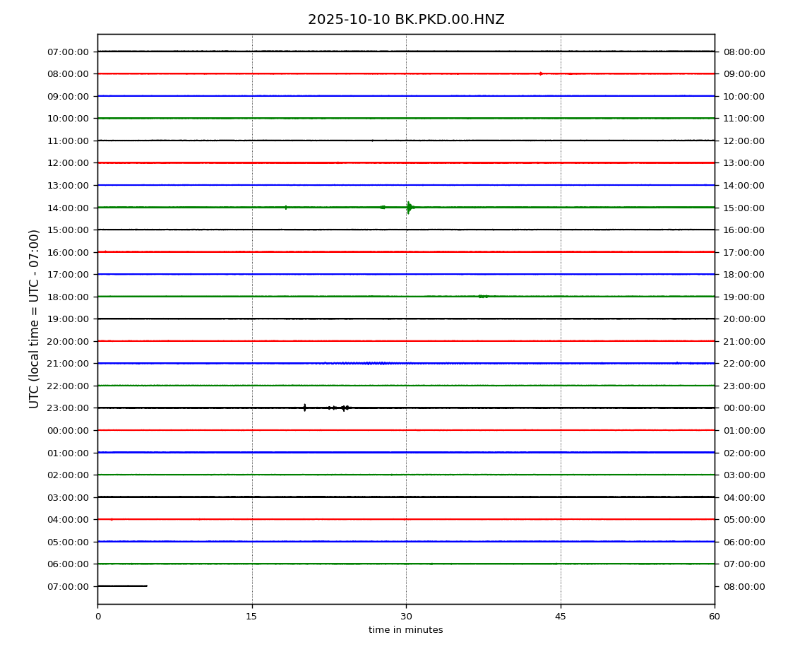Viewport: 812px width, 671px height.
Task: Click the left-axis 14:00:00 hour label
Action: tap(68, 208)
